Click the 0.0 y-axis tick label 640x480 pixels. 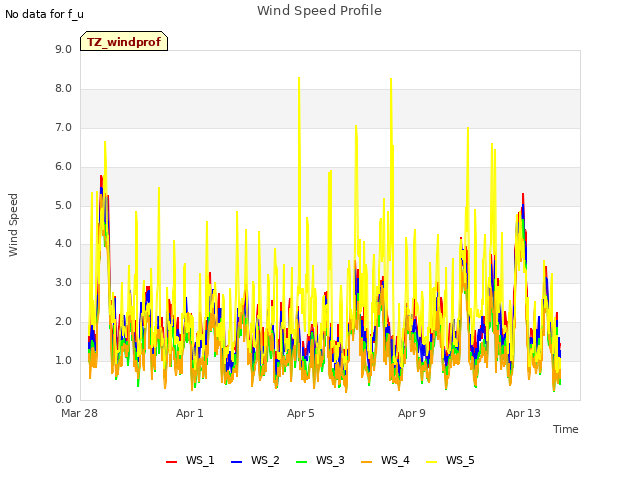point(64,399)
